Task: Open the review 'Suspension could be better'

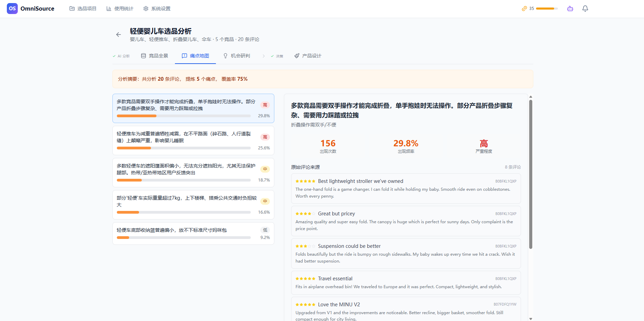Action: tap(349, 246)
